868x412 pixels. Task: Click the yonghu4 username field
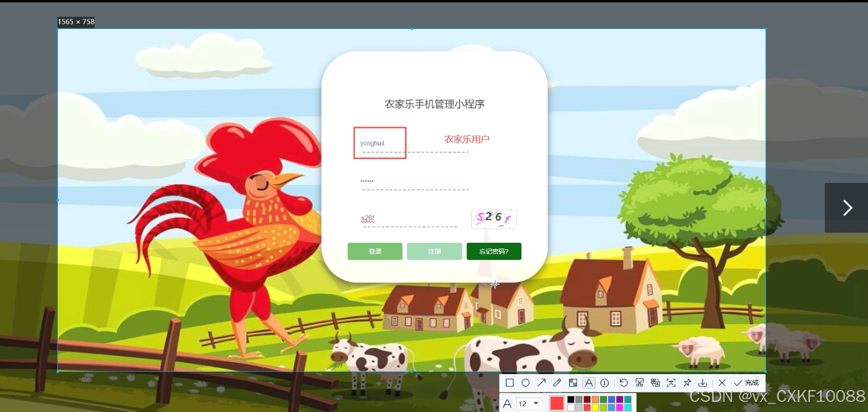(415, 143)
